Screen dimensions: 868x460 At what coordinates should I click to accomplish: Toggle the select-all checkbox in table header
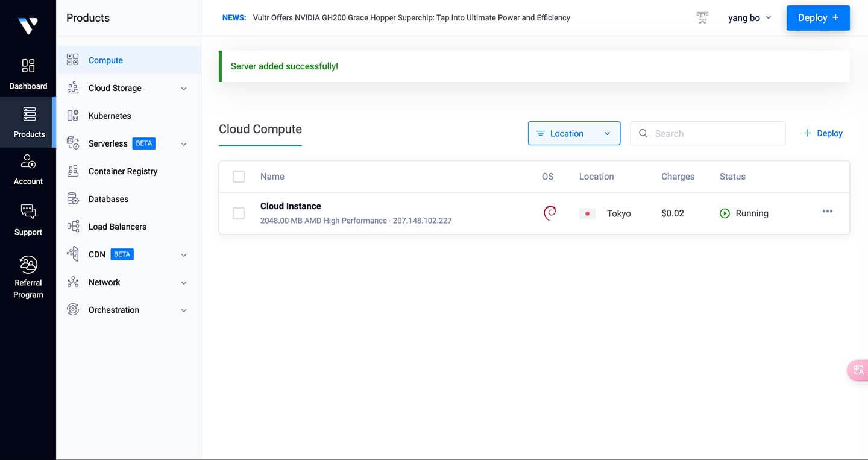tap(239, 177)
